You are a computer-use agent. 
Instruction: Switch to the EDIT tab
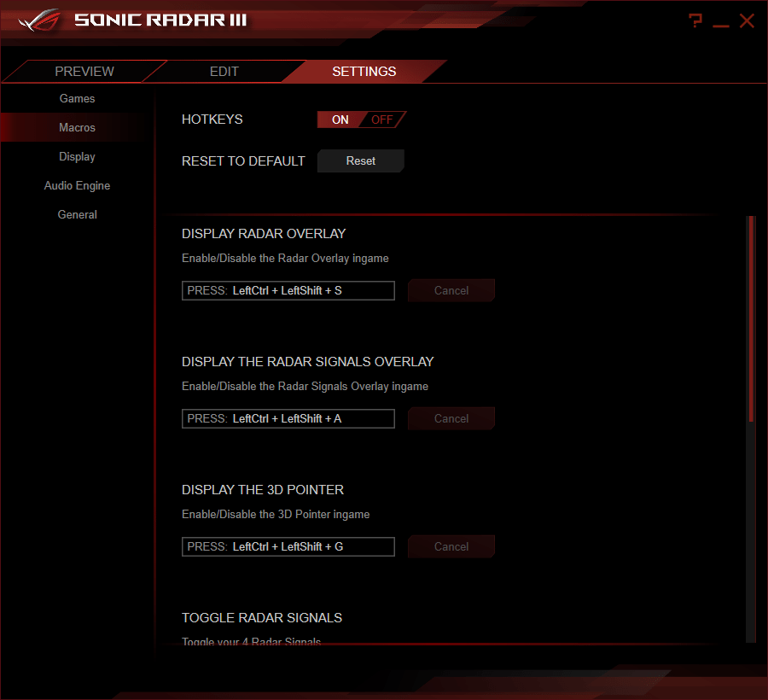224,72
